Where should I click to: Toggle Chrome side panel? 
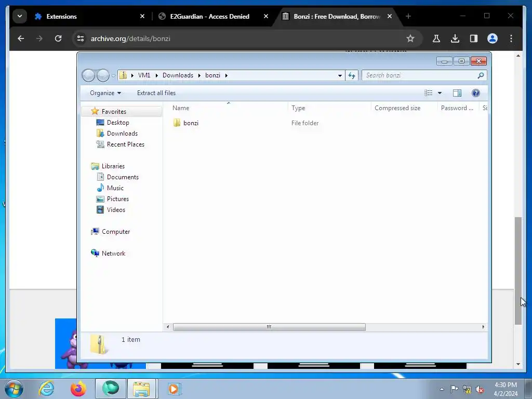tap(474, 38)
